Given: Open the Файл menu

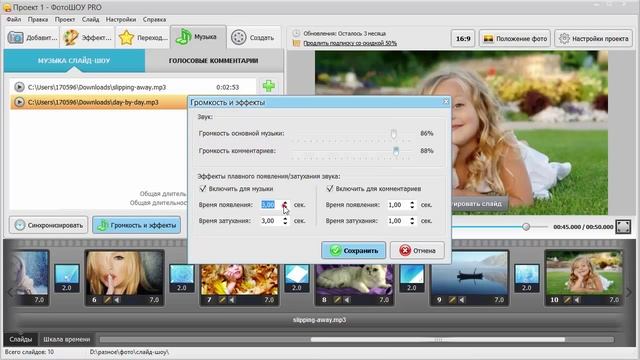Looking at the screenshot, I should (14, 19).
